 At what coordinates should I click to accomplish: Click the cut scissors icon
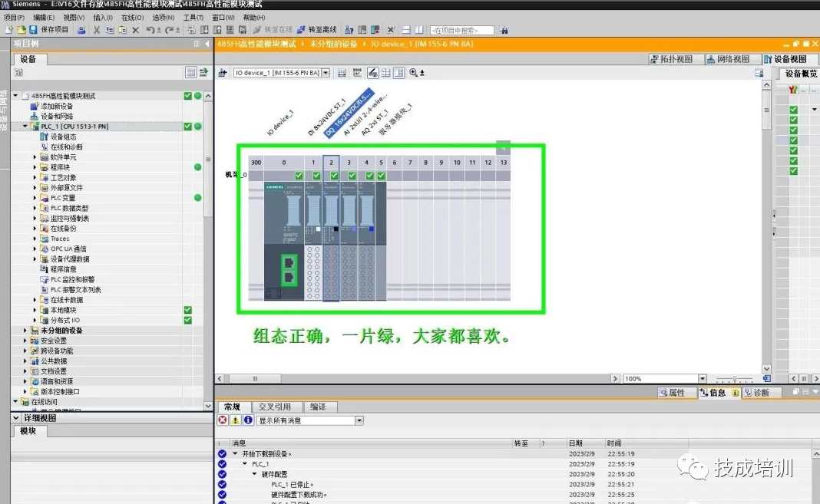coord(96,30)
